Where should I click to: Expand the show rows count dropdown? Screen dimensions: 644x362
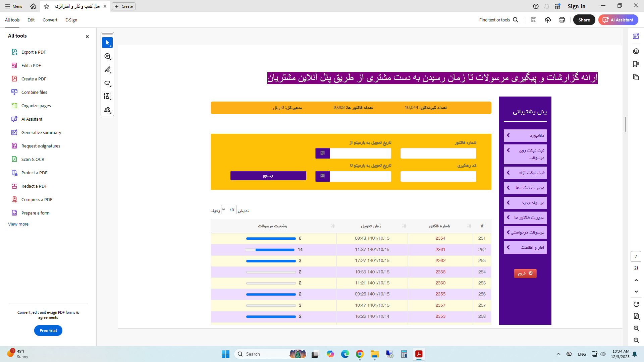pyautogui.click(x=228, y=210)
